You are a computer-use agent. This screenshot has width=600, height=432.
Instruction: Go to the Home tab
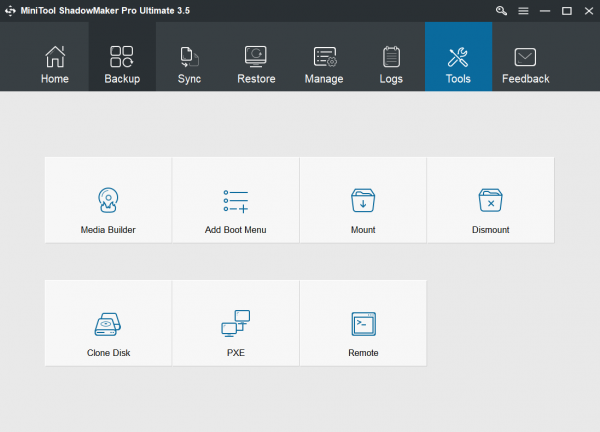coord(55,64)
